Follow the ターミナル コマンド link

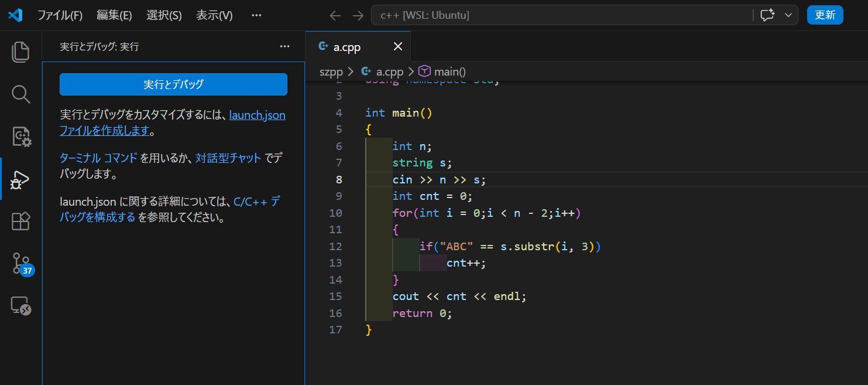click(99, 158)
